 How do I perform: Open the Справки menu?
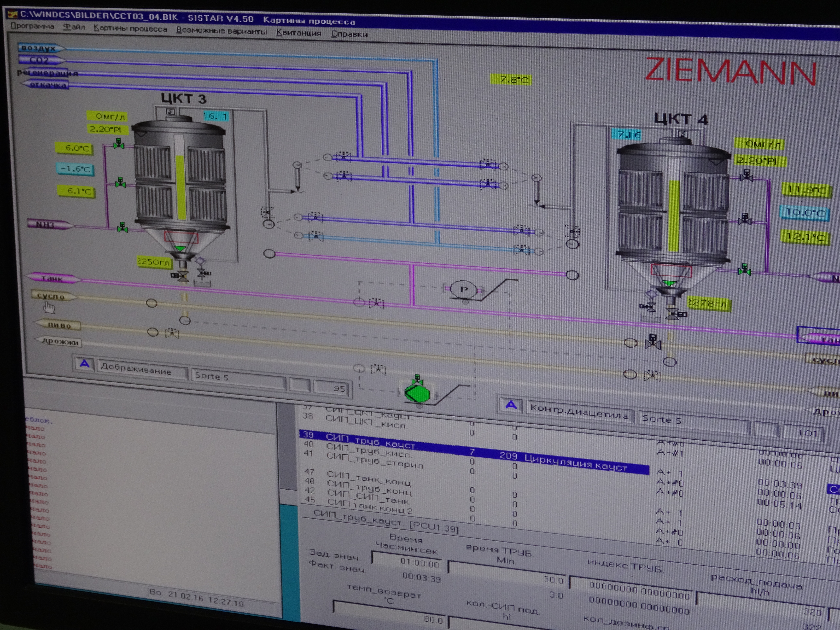coord(349,34)
